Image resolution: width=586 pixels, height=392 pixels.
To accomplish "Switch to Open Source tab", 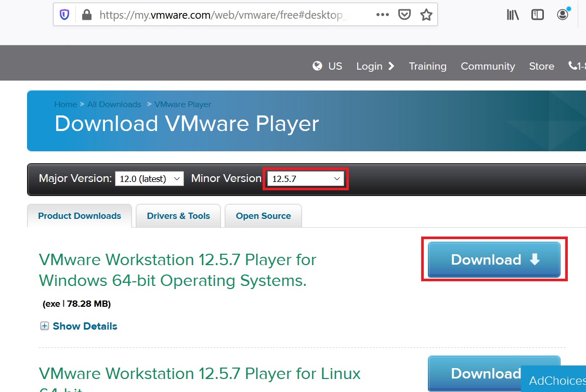I will coord(263,216).
